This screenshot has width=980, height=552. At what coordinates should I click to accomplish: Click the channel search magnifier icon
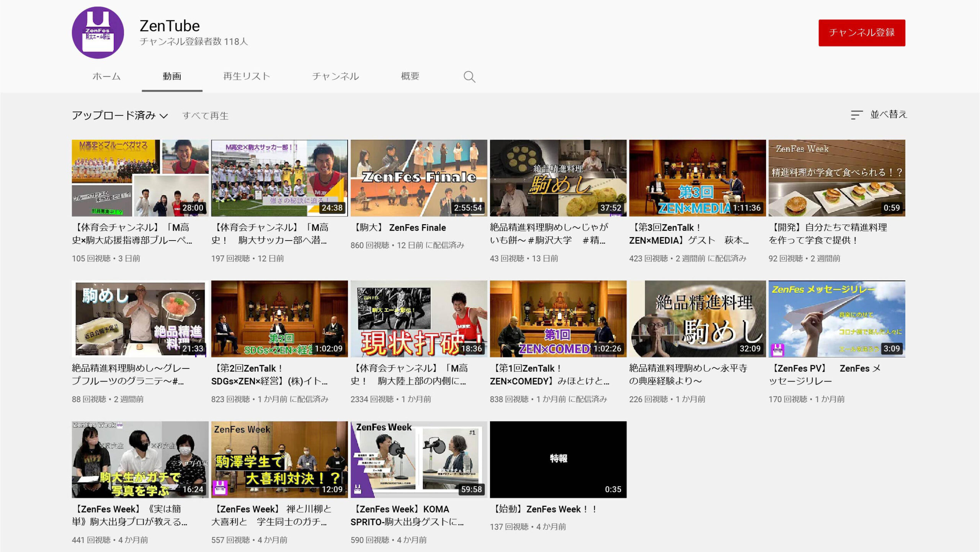point(469,77)
